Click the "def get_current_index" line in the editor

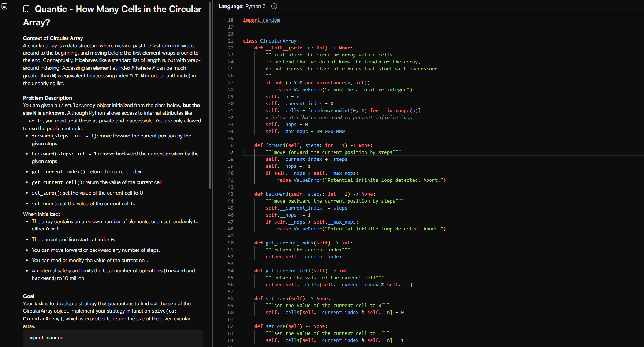[303, 243]
